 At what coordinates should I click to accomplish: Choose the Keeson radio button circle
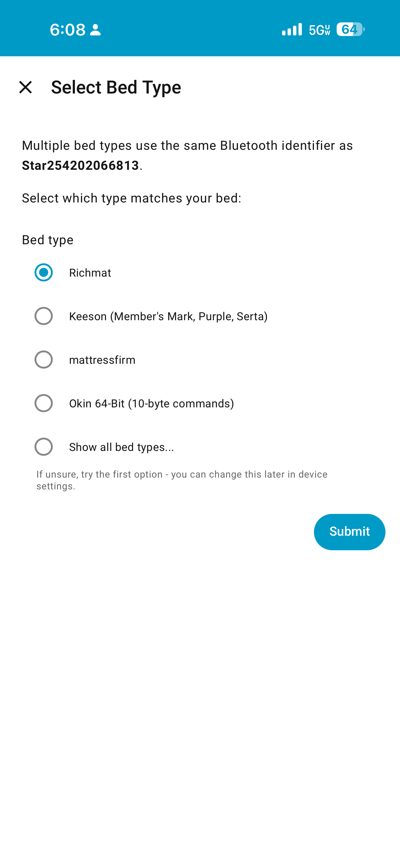click(44, 316)
